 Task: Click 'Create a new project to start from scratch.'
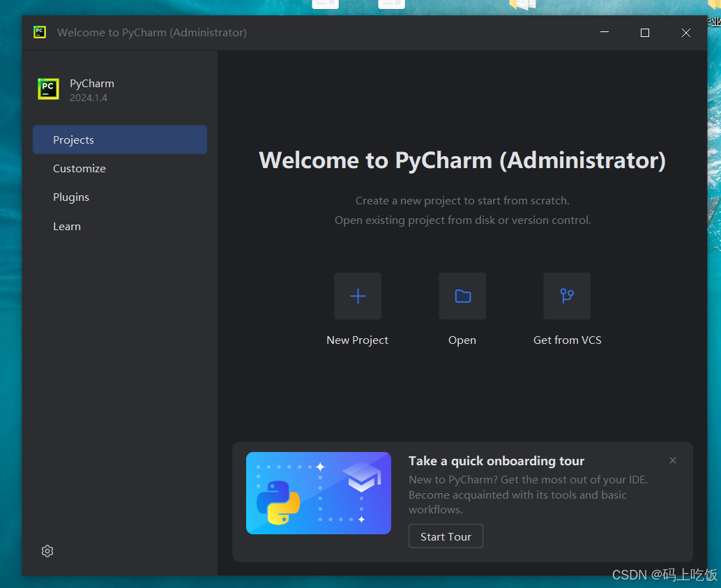tap(462, 201)
